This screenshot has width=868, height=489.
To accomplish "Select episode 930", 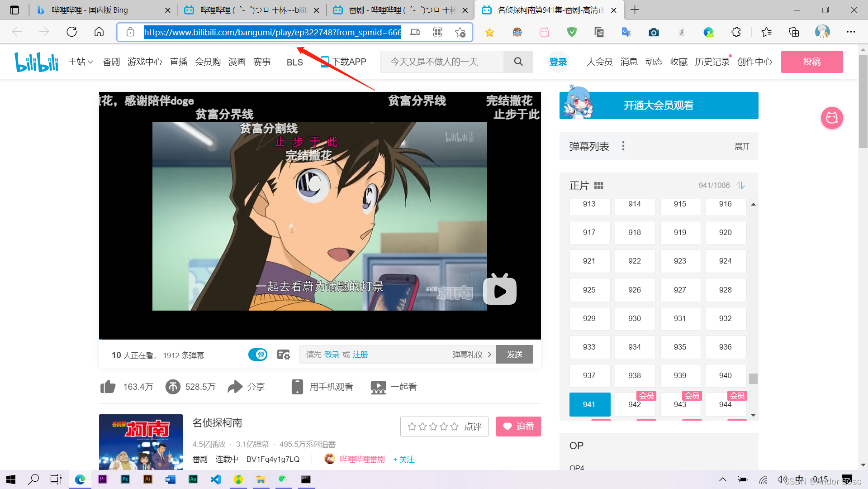I will coord(635,318).
